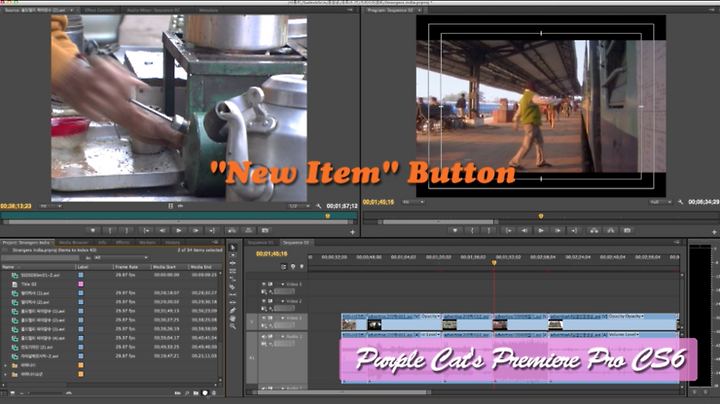720x404 pixels.
Task: Toggle sync lock on Audio 1 track
Action: coord(270,337)
